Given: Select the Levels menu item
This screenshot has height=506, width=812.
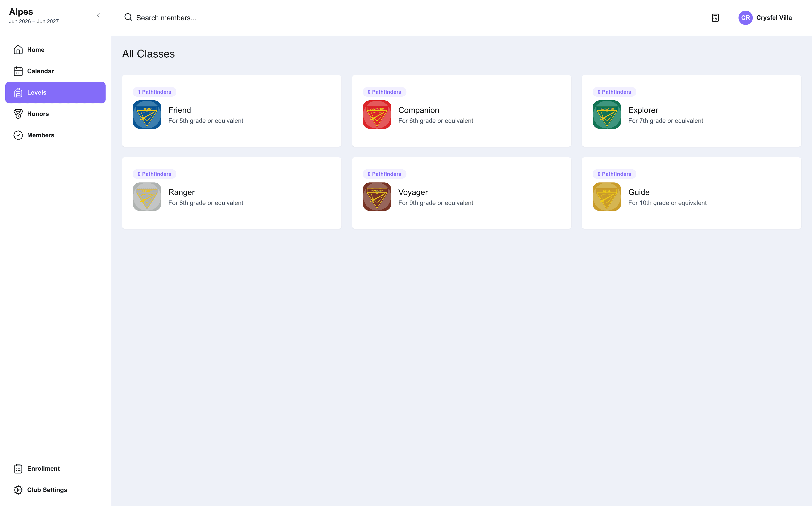Looking at the screenshot, I should [x=55, y=92].
